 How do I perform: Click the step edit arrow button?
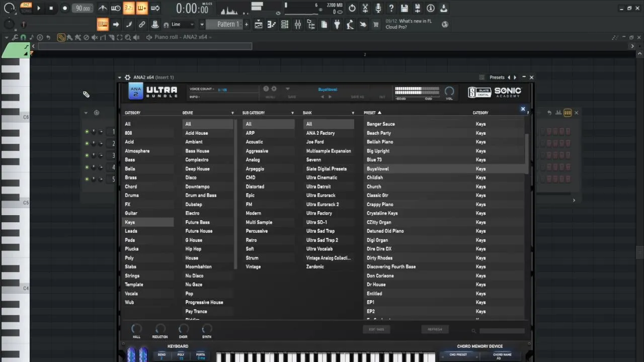coord(116,24)
